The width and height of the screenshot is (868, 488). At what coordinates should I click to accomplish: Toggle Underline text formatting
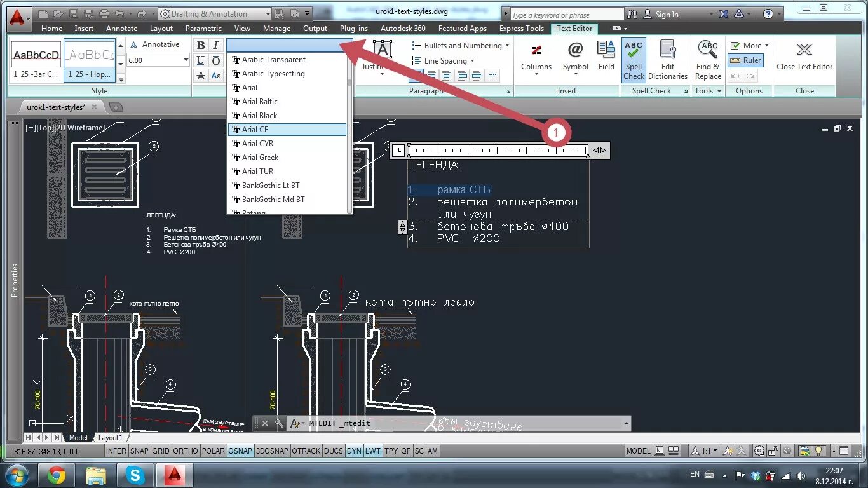click(201, 60)
